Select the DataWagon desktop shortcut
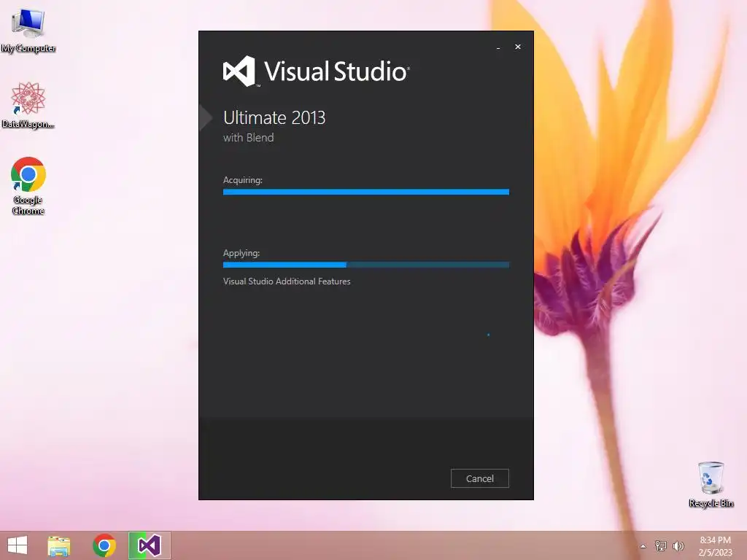 pos(28,106)
